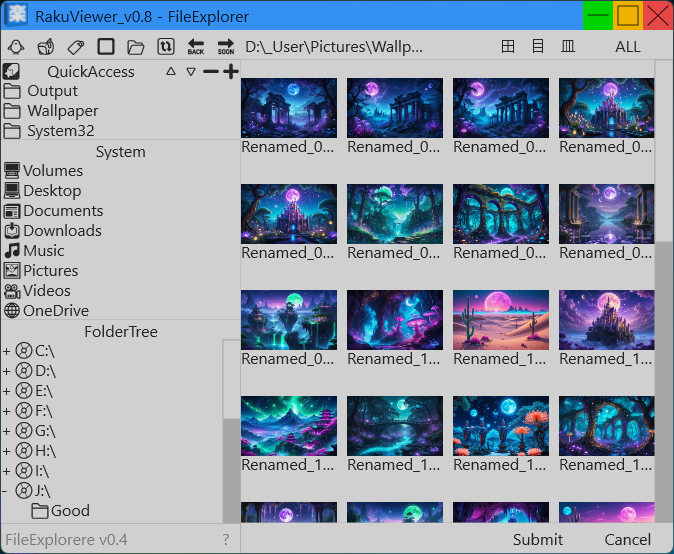
Task: Open the Pictures system location
Action: point(41,271)
